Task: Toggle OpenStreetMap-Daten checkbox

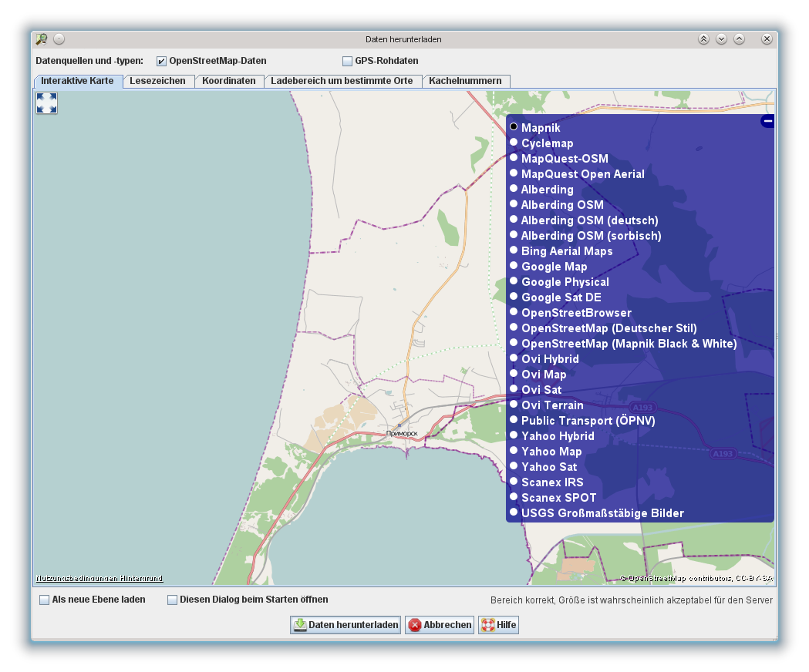Action: (162, 61)
